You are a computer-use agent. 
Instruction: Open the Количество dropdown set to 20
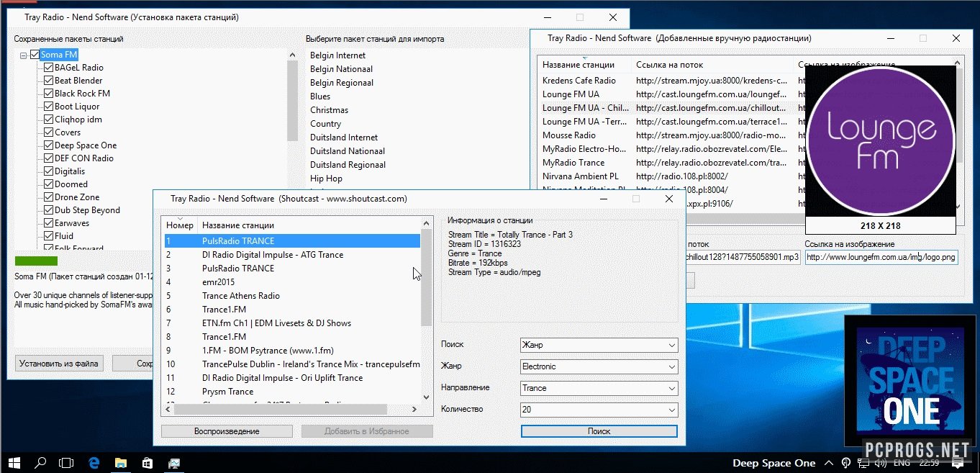(599, 410)
